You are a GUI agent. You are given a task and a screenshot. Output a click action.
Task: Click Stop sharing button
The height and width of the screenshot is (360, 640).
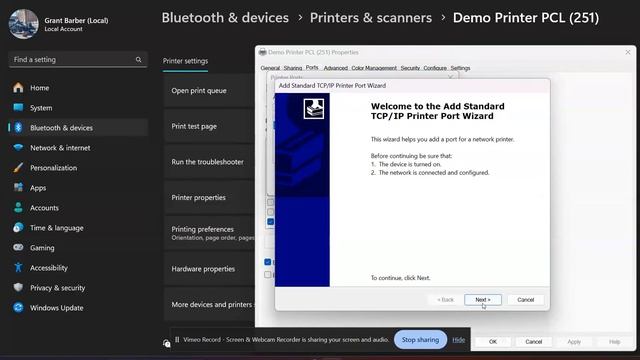click(x=420, y=340)
